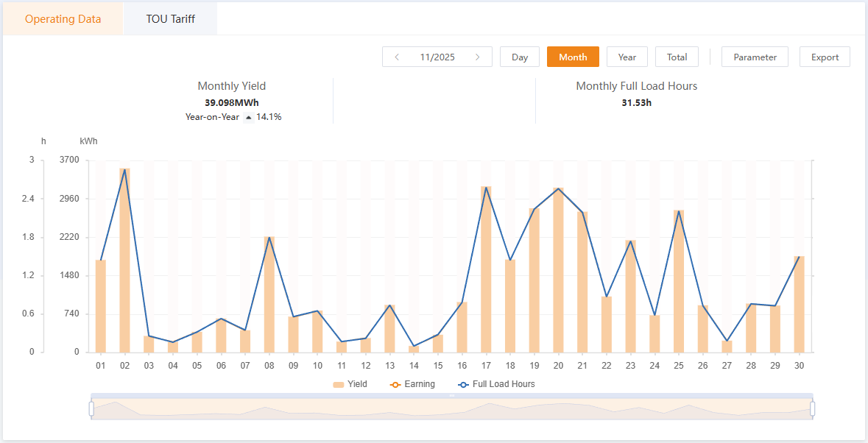
Task: Open the Parameter settings
Action: click(755, 57)
